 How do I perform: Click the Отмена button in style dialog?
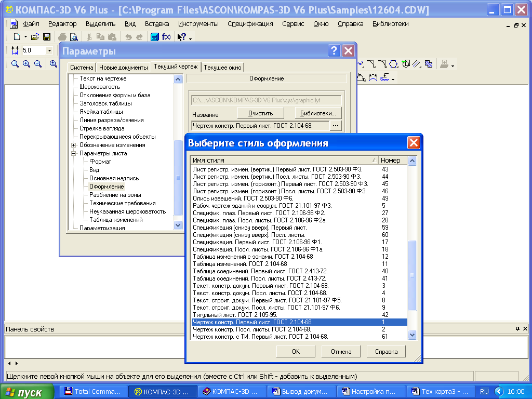pyautogui.click(x=341, y=352)
